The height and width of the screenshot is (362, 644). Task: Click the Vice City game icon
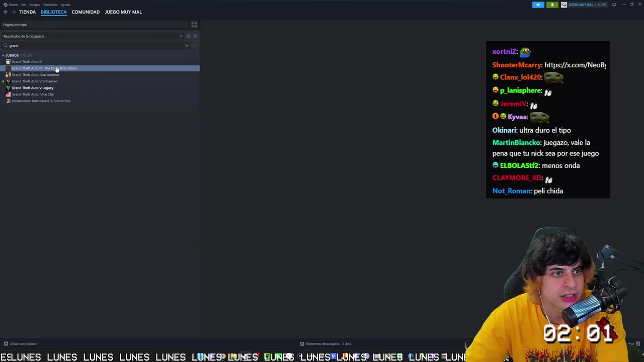point(8,95)
